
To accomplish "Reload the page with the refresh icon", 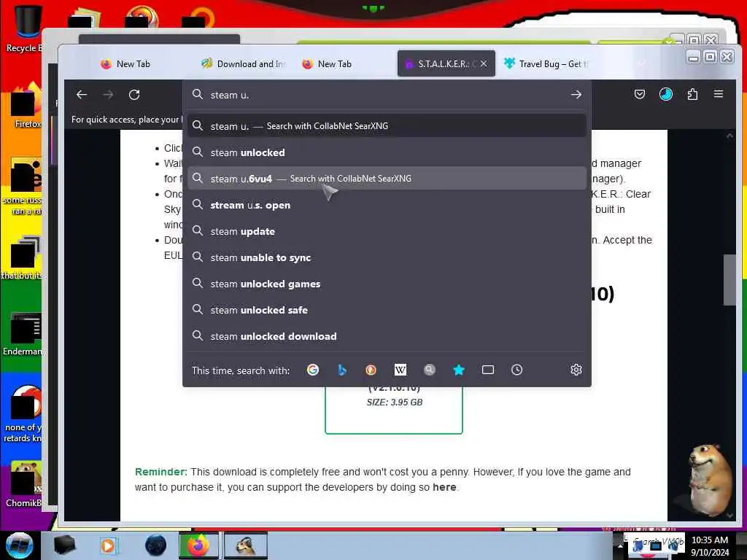I will pyautogui.click(x=134, y=95).
